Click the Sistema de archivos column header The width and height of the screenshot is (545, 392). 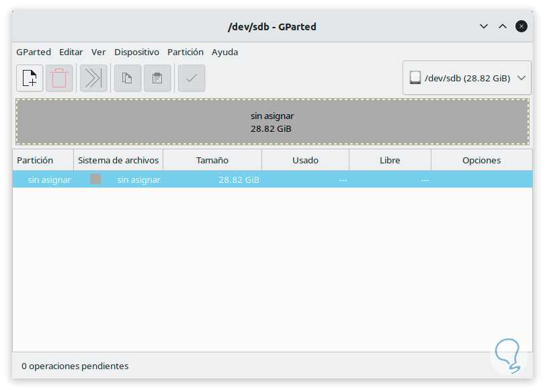tap(118, 160)
